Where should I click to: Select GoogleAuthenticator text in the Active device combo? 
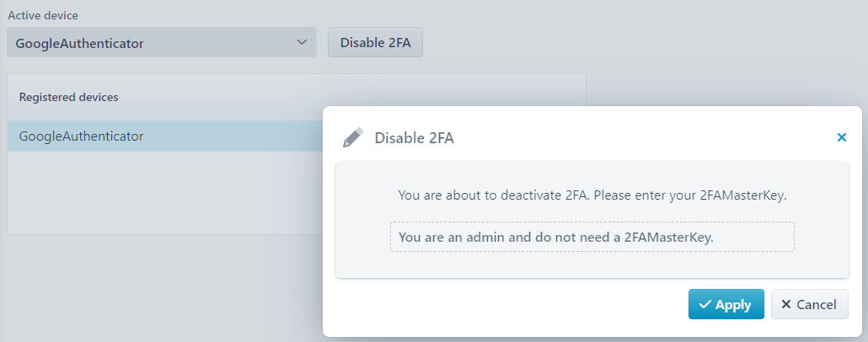tap(80, 43)
